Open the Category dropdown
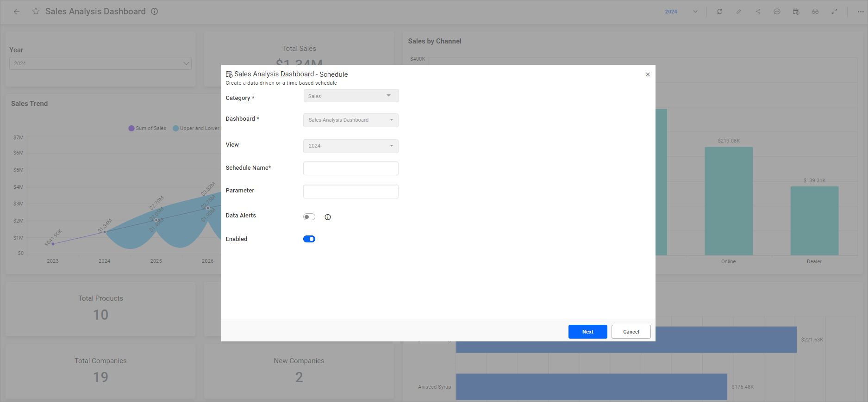This screenshot has width=868, height=402. [x=351, y=96]
